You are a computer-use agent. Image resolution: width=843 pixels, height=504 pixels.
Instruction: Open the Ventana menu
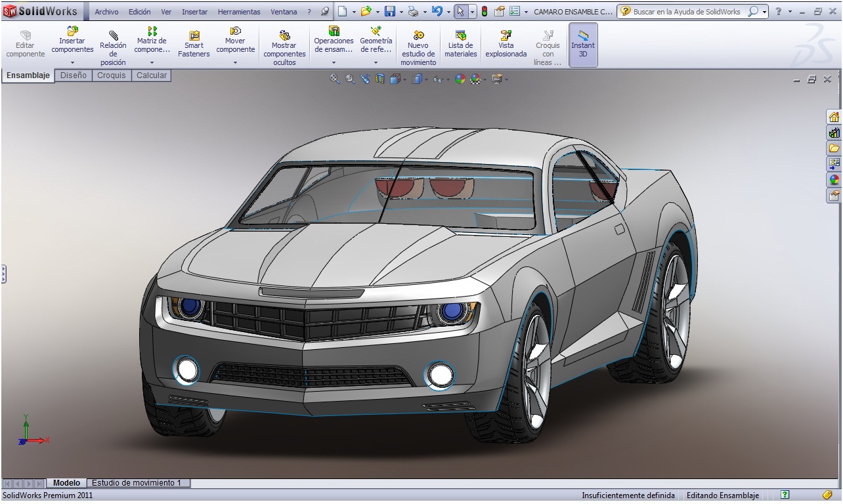click(284, 12)
